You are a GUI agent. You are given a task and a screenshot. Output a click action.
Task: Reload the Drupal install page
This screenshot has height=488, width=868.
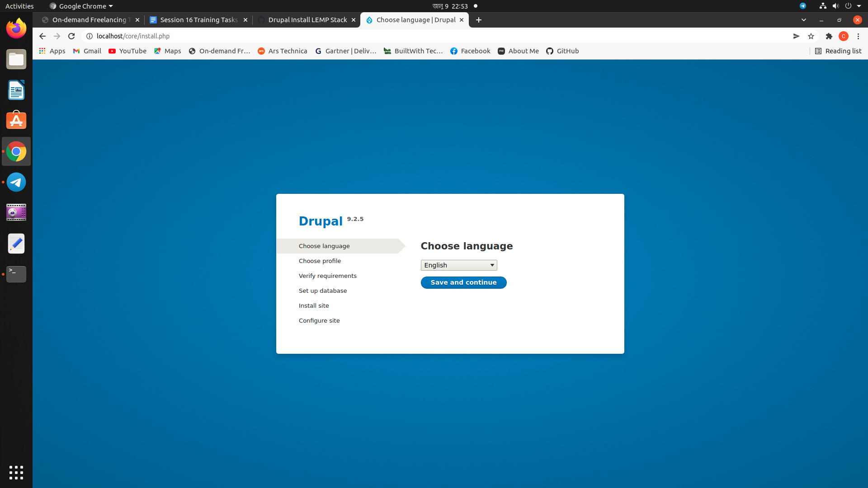71,36
